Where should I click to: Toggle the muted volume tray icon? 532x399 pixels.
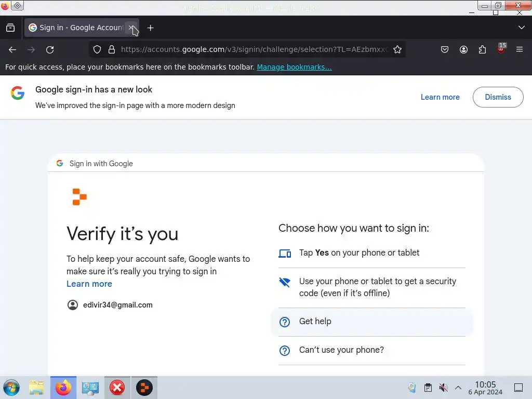(x=443, y=388)
